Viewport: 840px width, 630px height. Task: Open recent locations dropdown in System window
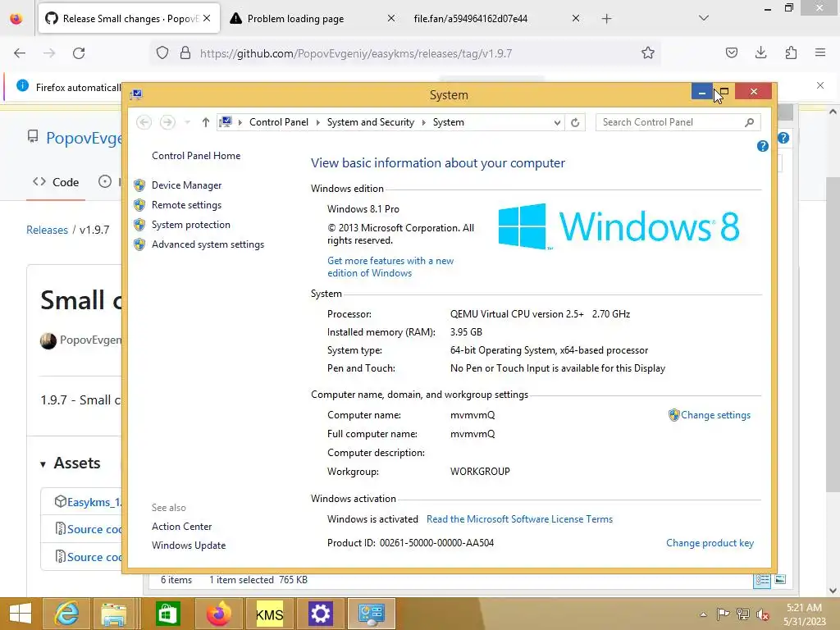pyautogui.click(x=188, y=123)
